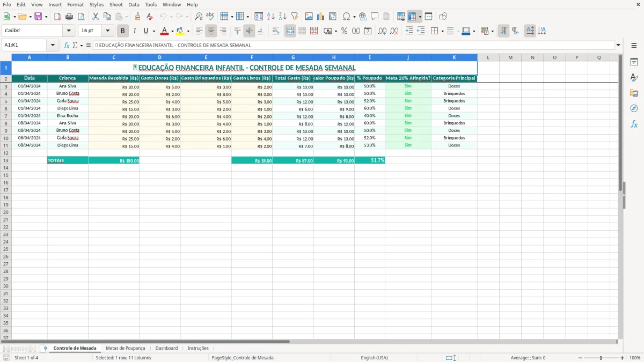Open the Select Function (Sum) dropdown arrow
This screenshot has height=362, width=644.
[82, 46]
